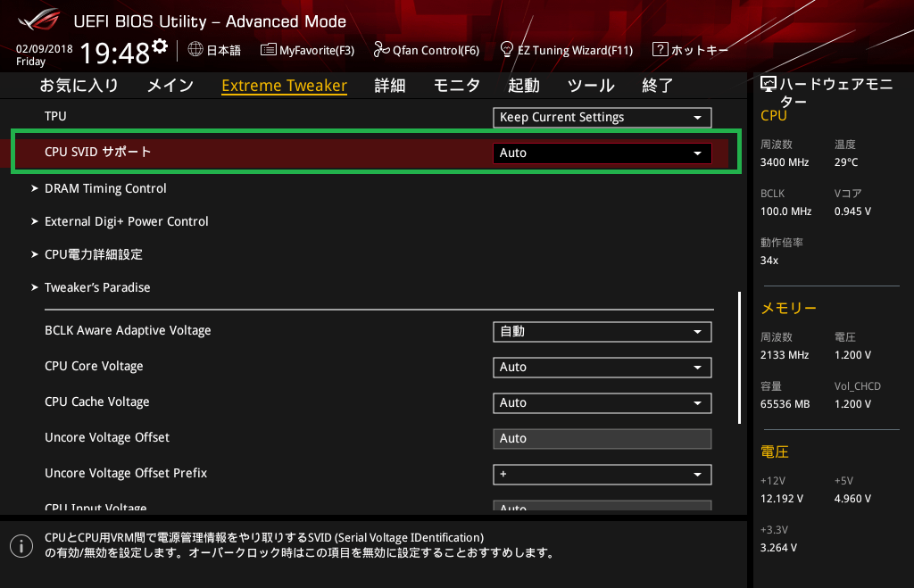
Task: Open MyFavorite(F3) list icon
Action: tap(268, 50)
